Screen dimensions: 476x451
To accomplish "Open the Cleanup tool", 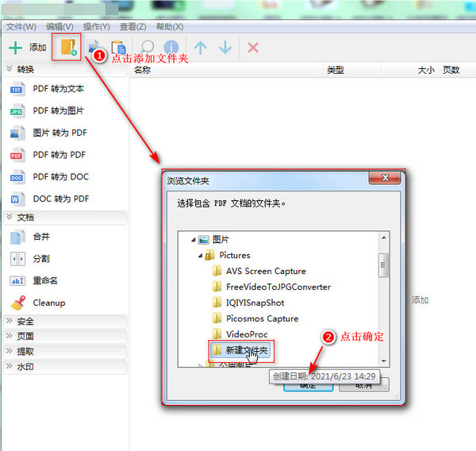I will coord(37,303).
